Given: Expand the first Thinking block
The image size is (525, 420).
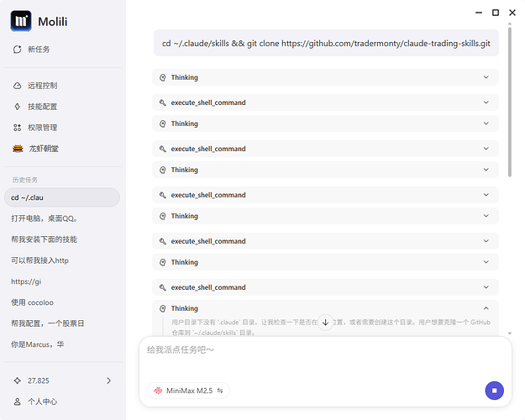Looking at the screenshot, I should point(325,77).
